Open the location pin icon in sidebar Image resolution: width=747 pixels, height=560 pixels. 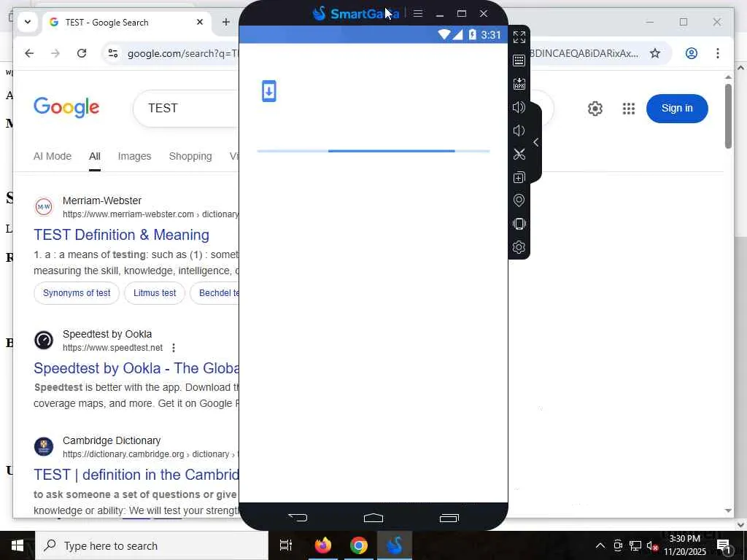coord(519,201)
